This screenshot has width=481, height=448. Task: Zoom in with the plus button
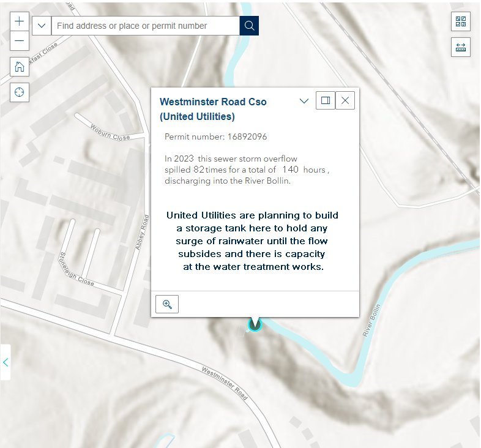point(20,21)
